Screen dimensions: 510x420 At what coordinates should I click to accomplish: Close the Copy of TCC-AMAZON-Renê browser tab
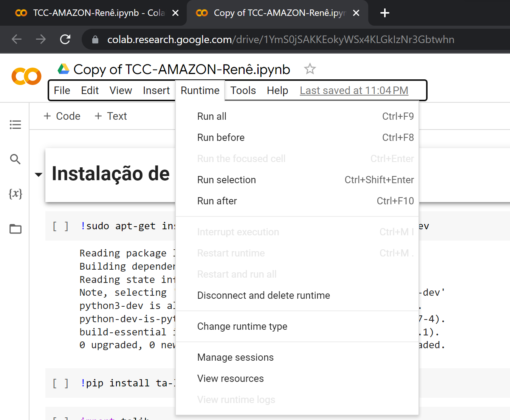pos(356,13)
